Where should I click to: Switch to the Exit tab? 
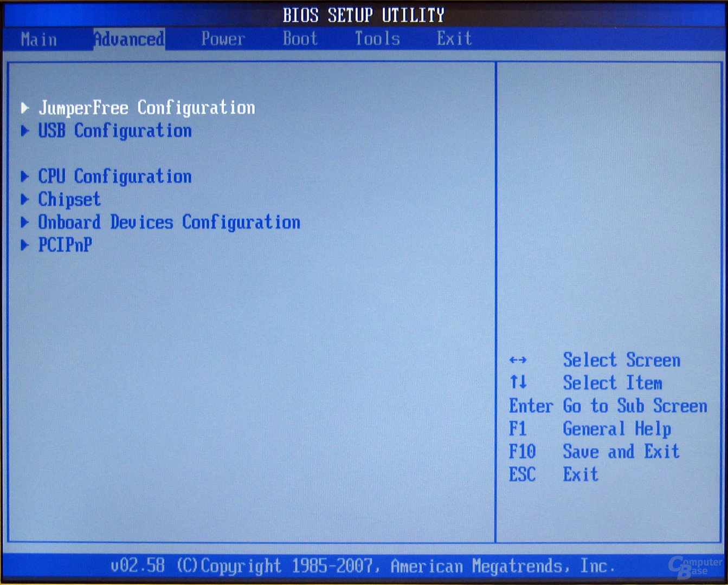(x=454, y=39)
